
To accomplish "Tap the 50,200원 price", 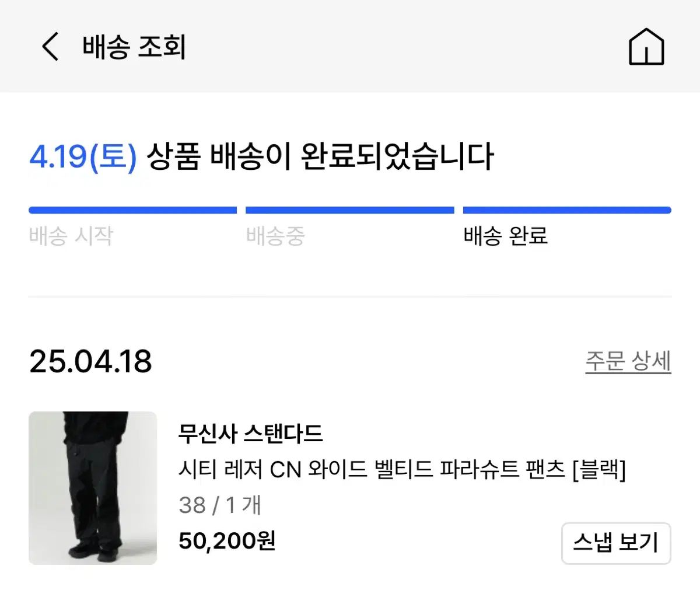I will pos(227,540).
